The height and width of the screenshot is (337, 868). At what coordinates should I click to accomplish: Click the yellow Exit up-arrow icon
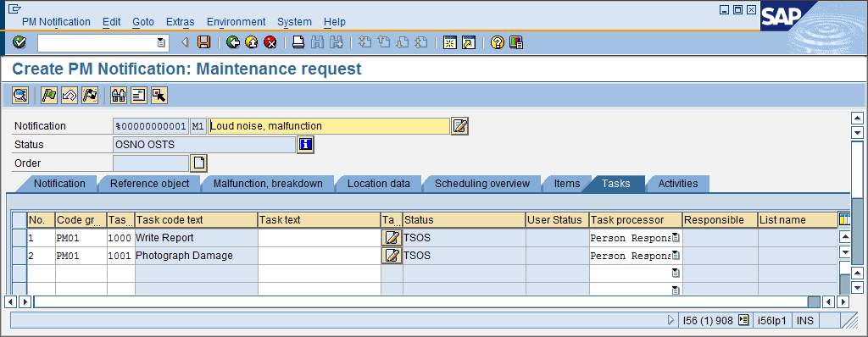(x=251, y=42)
